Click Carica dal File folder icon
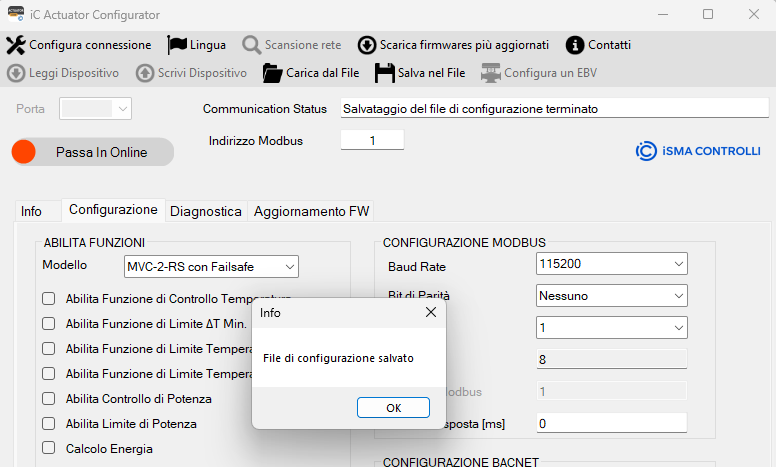This screenshot has height=467, width=776. (x=271, y=73)
